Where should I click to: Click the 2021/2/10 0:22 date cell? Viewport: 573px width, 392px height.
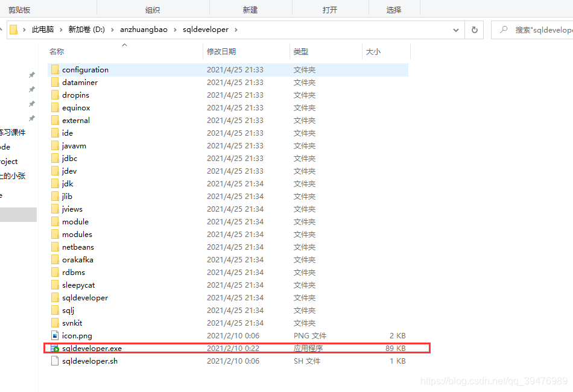coord(233,348)
